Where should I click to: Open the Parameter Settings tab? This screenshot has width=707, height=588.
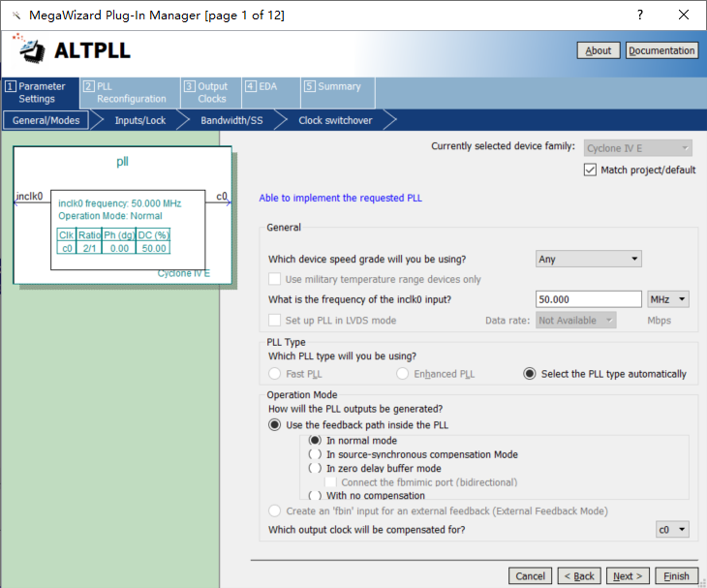[x=41, y=92]
